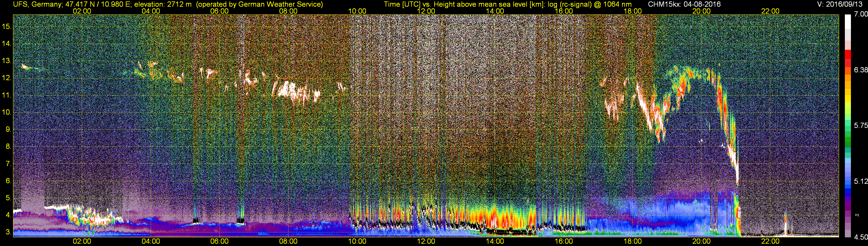
Task: Click the 7. km height axis label
Action: pyautogui.click(x=9, y=164)
